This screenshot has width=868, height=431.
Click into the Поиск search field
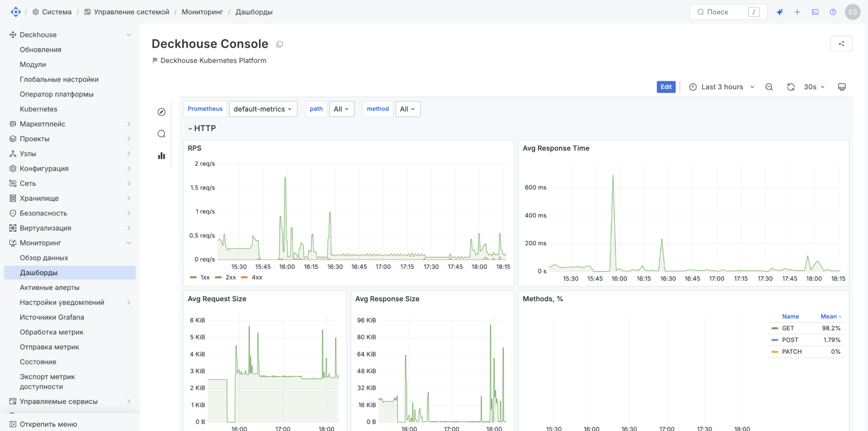pyautogui.click(x=728, y=12)
